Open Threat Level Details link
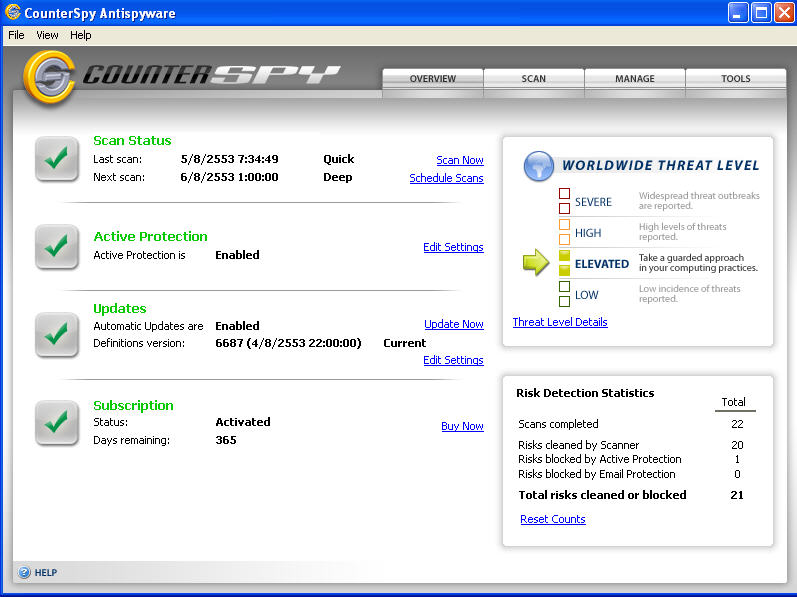 pos(560,322)
